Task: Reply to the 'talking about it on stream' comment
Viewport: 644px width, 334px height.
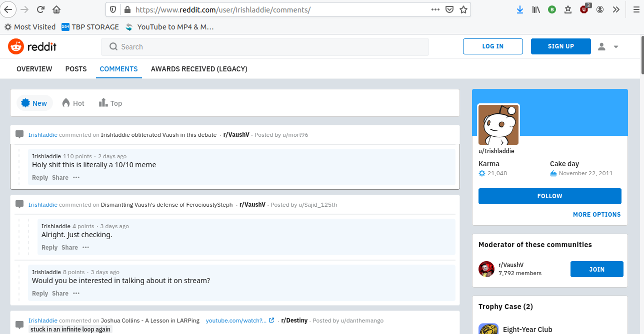Action: pos(40,294)
